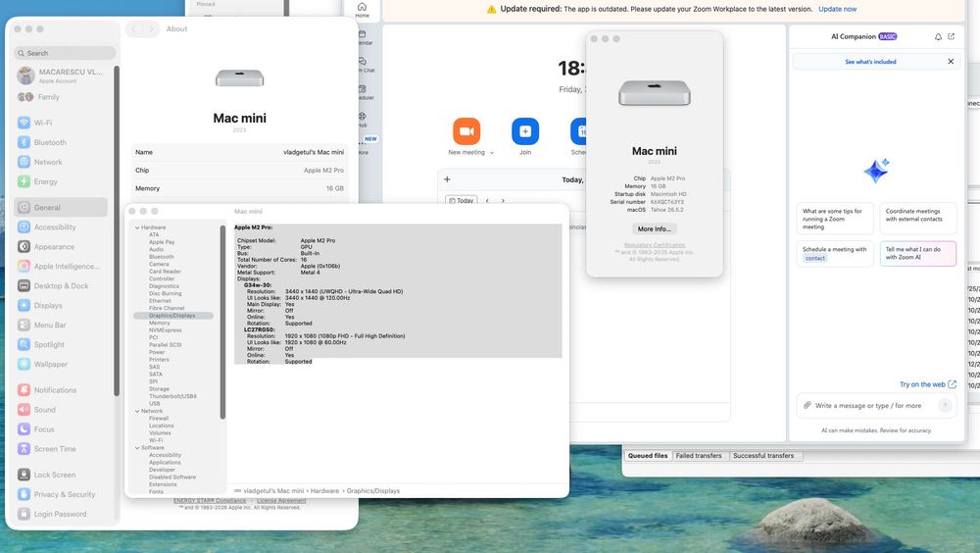Open Zoom AI Companion notifications bell
This screenshot has width=980, height=553.
pyautogui.click(x=938, y=37)
